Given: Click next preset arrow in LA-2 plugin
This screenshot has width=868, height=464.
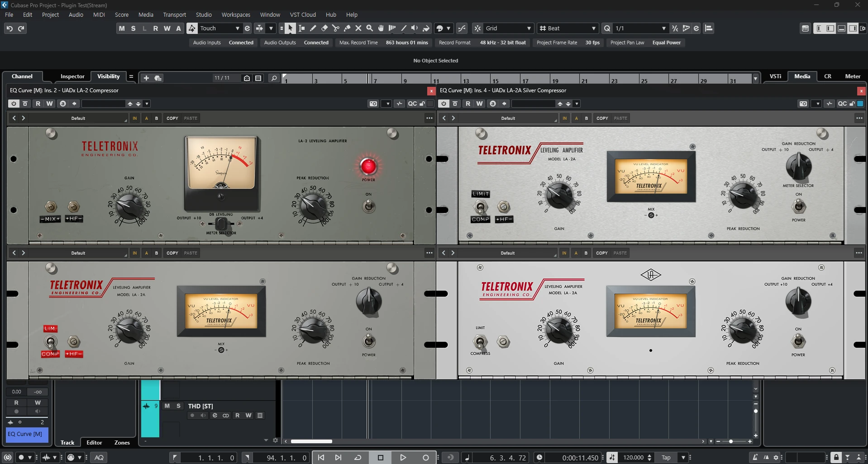Looking at the screenshot, I should (x=24, y=118).
